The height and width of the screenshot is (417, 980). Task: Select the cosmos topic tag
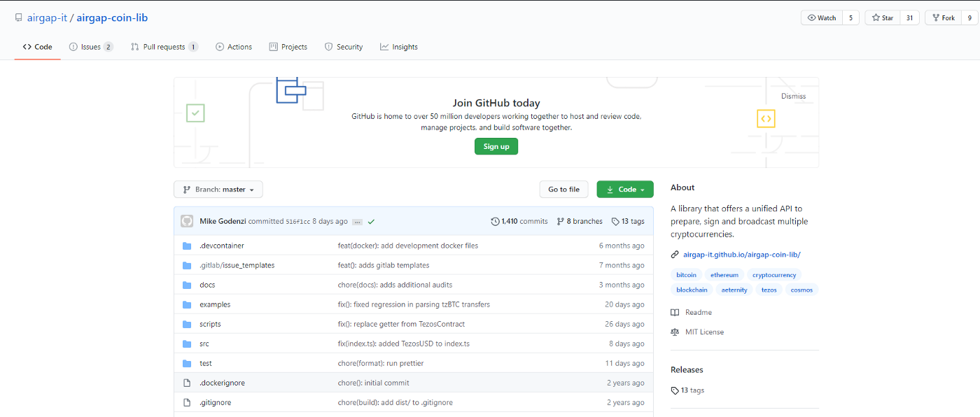tap(801, 290)
